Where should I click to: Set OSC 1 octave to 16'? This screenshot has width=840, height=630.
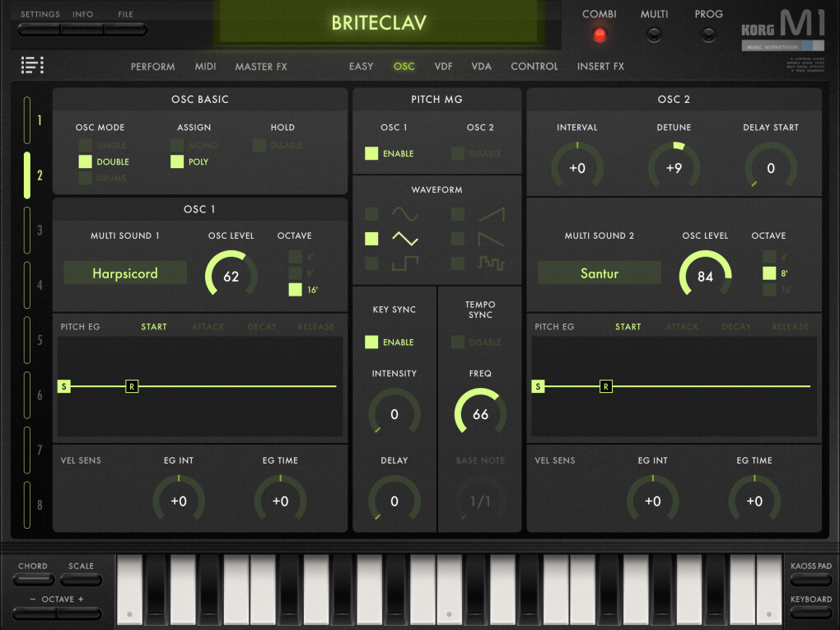coord(295,290)
